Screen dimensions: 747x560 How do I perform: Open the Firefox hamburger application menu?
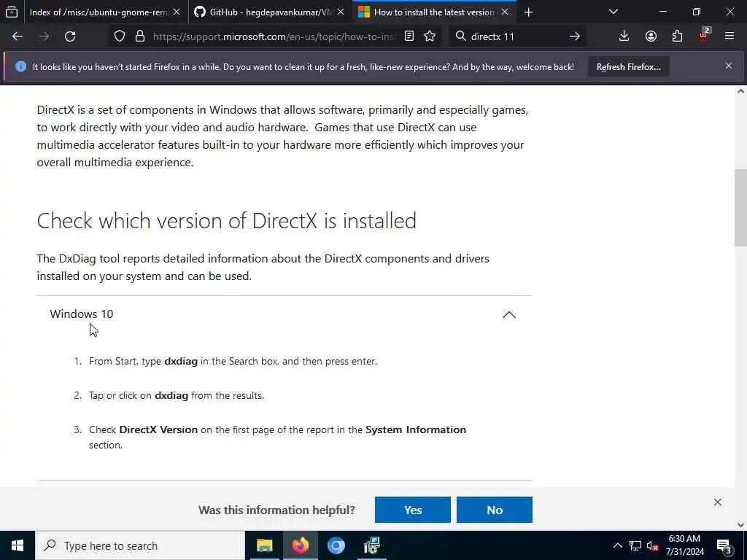click(729, 36)
